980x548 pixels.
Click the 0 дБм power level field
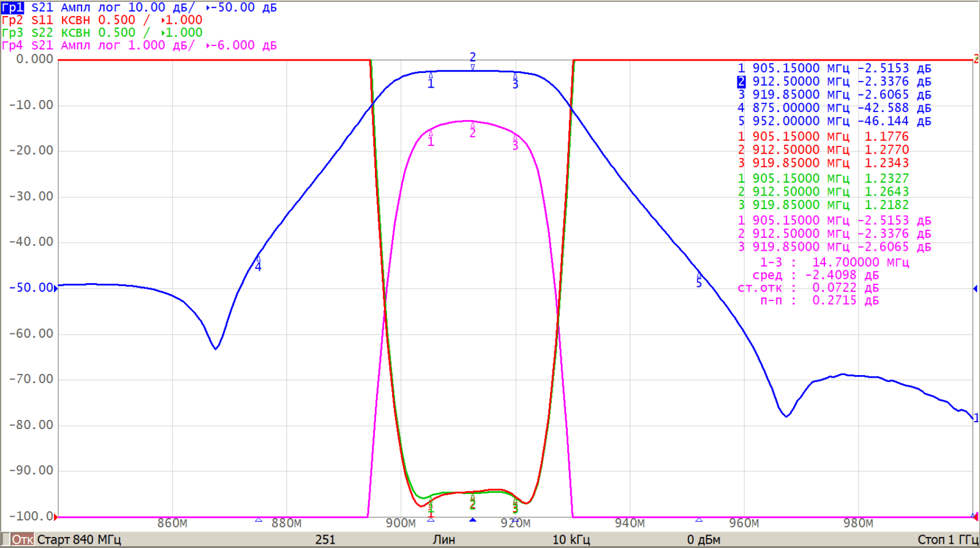tap(703, 539)
